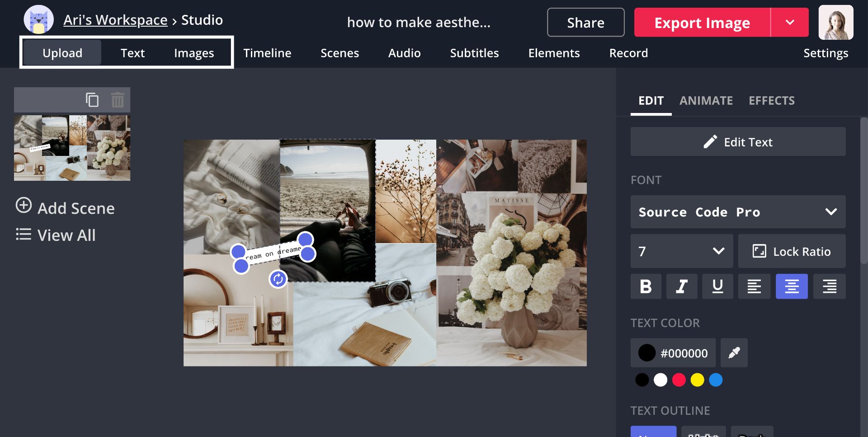
Task: Select the scene thumbnail in the left panel
Action: [x=72, y=148]
